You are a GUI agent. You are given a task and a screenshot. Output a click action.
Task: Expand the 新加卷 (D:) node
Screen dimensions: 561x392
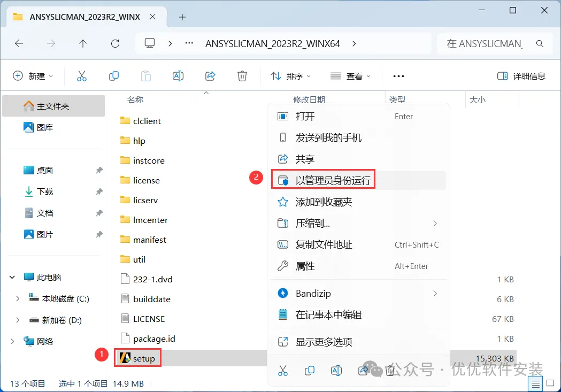pos(18,320)
